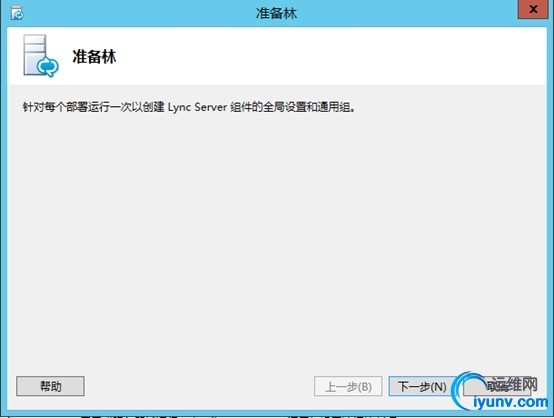
Task: Close the 准备林 dialog window
Action: click(x=533, y=9)
